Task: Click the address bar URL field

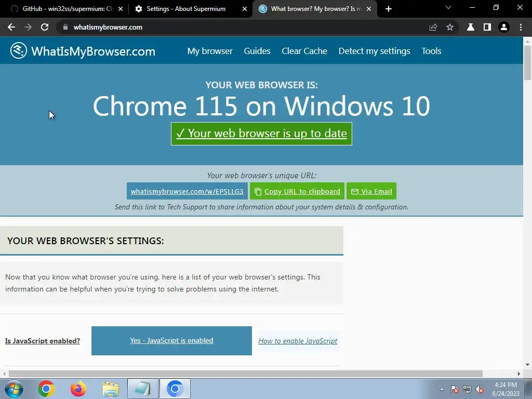Action: (242, 27)
